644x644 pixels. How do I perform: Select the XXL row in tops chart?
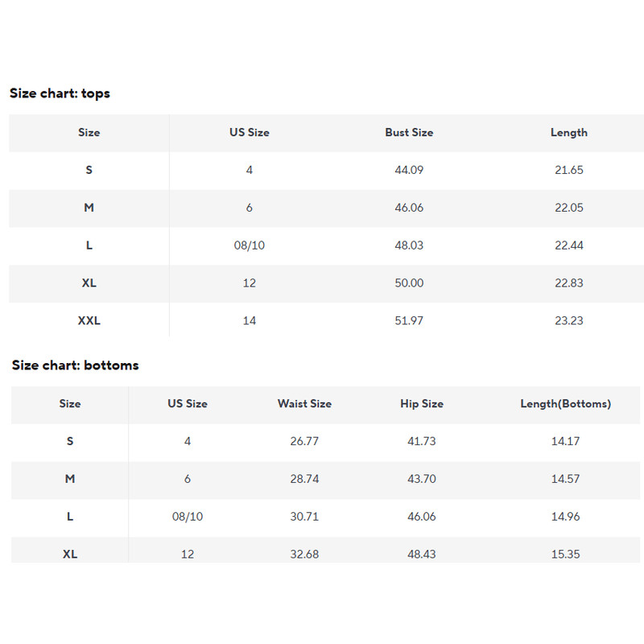pos(89,321)
